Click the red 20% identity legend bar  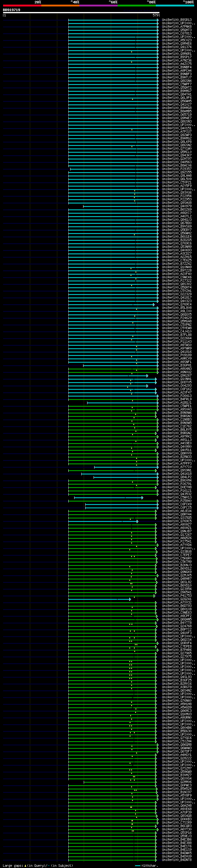(22, 6)
